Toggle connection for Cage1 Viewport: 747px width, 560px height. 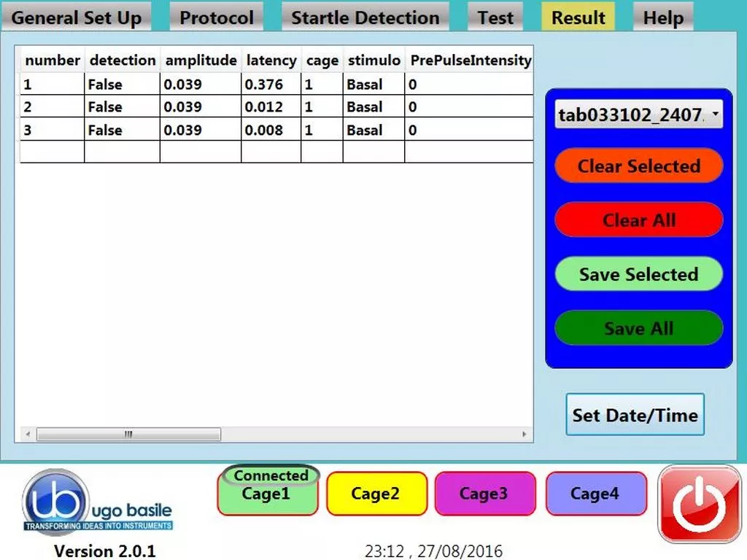268,494
